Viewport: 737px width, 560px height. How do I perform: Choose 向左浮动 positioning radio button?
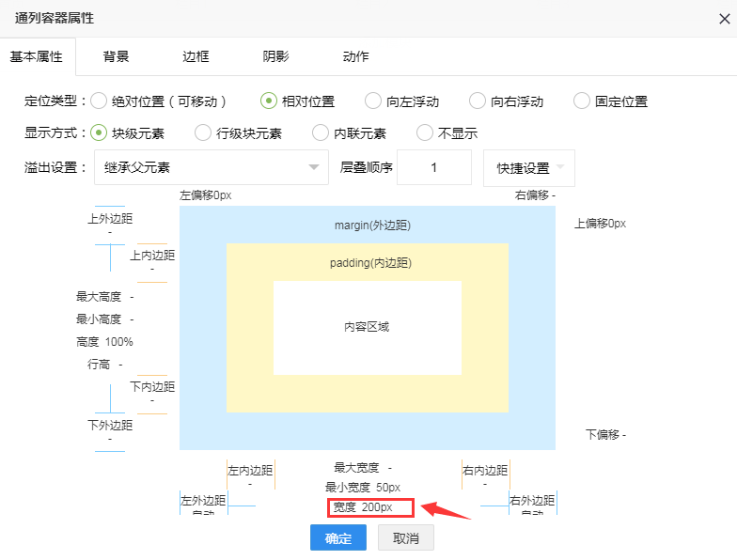373,101
